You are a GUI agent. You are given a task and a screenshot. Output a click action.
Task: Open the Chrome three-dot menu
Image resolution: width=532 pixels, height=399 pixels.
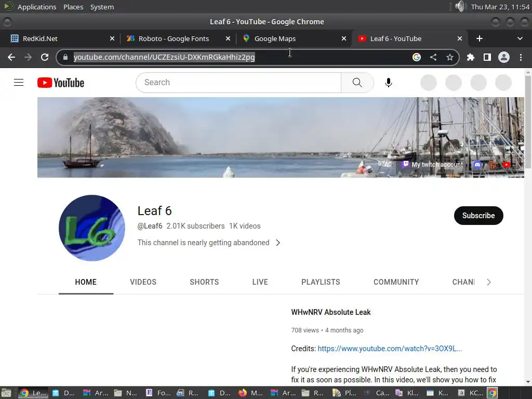521,57
